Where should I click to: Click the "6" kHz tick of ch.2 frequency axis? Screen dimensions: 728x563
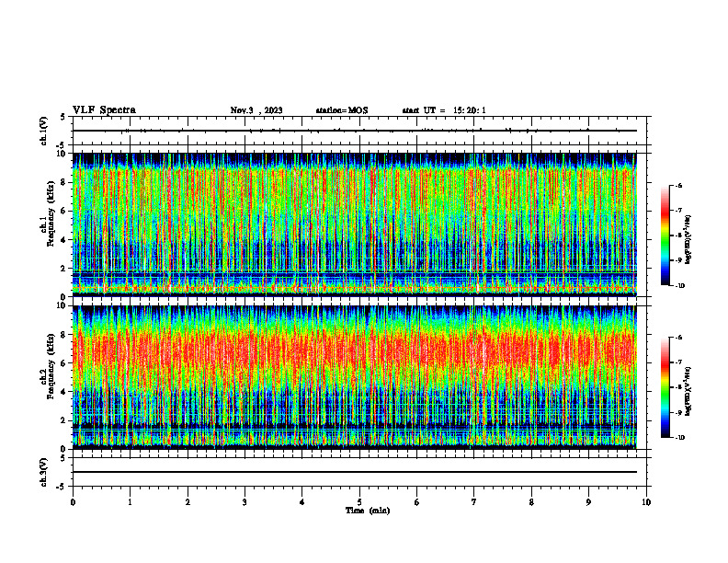point(64,363)
